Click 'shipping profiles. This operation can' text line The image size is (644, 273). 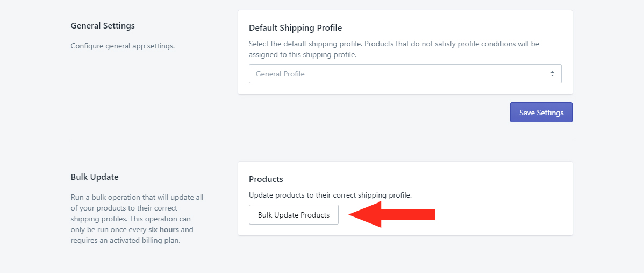pos(131,219)
